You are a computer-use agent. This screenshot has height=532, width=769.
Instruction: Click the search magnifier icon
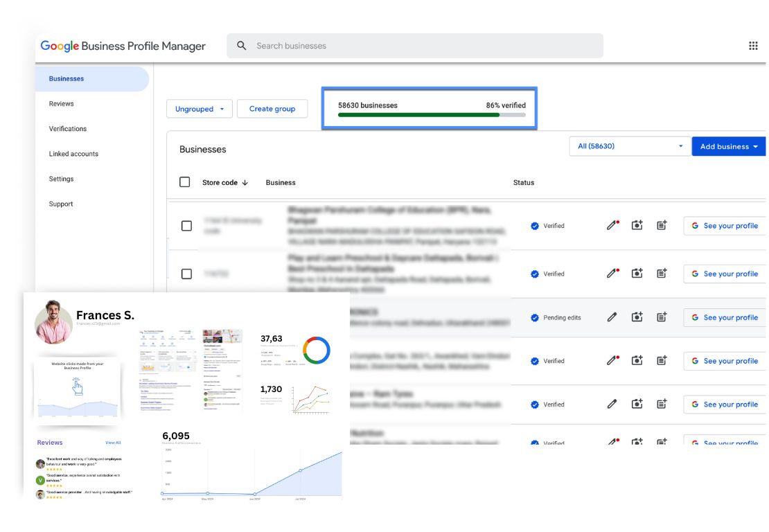pos(241,46)
